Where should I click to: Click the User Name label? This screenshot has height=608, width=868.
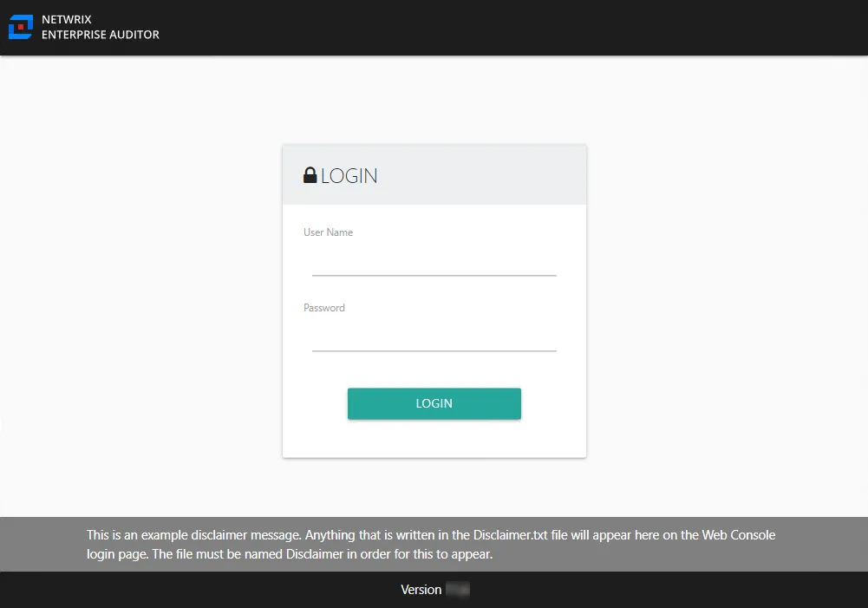click(x=328, y=232)
